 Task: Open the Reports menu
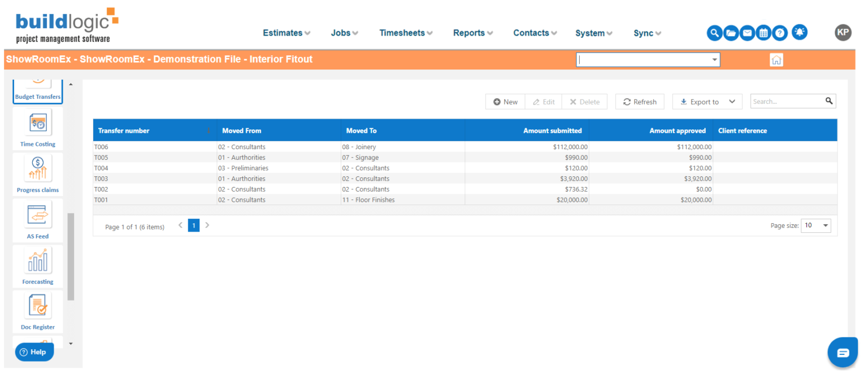coord(473,33)
